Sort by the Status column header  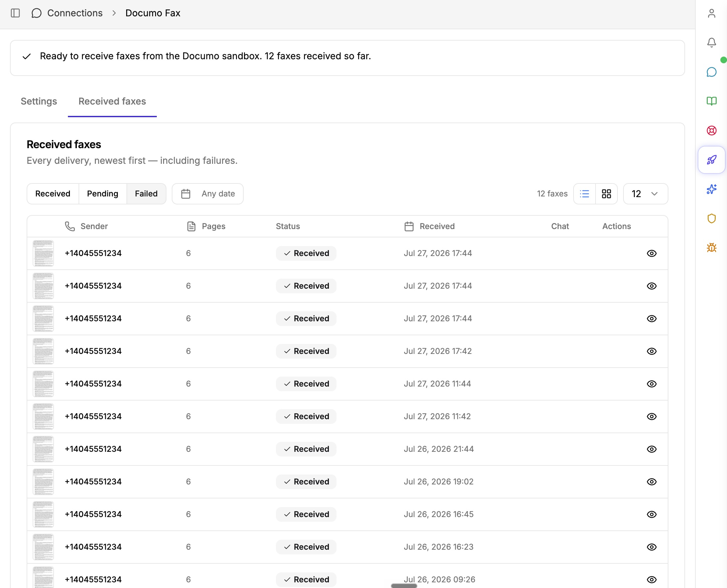click(x=288, y=226)
